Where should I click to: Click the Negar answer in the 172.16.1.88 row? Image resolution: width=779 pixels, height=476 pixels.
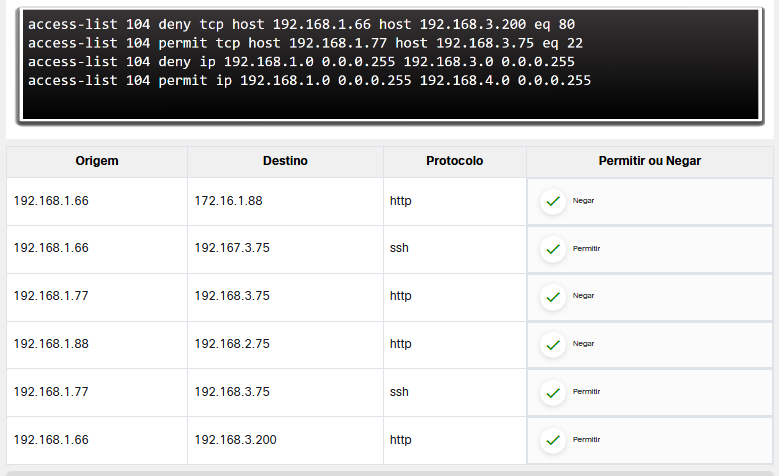pos(583,201)
